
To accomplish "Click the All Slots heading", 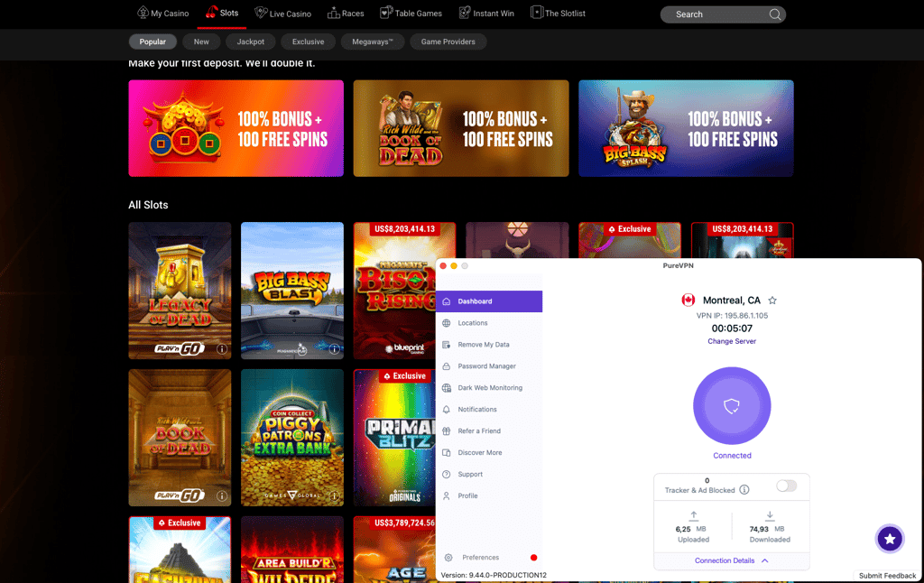I will point(148,205).
